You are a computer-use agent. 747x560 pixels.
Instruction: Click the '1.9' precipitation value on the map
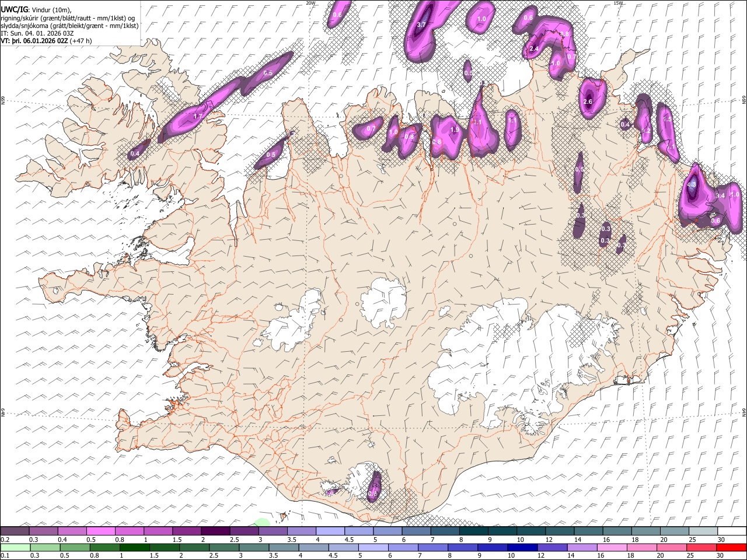point(455,129)
